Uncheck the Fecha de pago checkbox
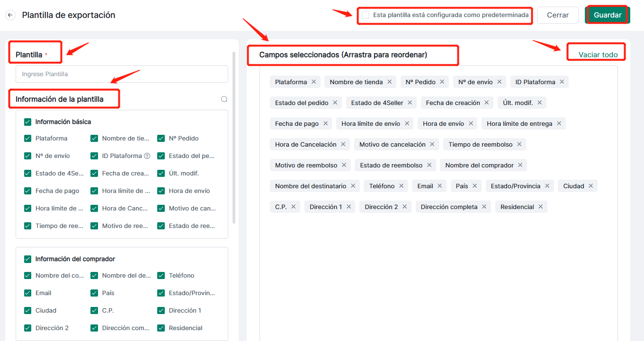The height and width of the screenshot is (341, 644). pyautogui.click(x=27, y=191)
